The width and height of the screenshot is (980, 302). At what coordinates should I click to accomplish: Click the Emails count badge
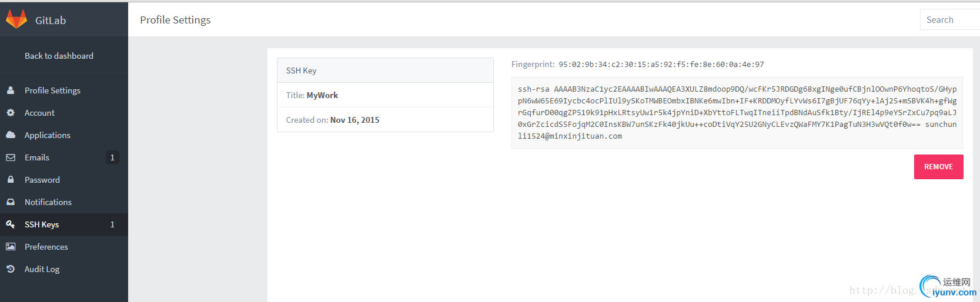click(x=112, y=157)
